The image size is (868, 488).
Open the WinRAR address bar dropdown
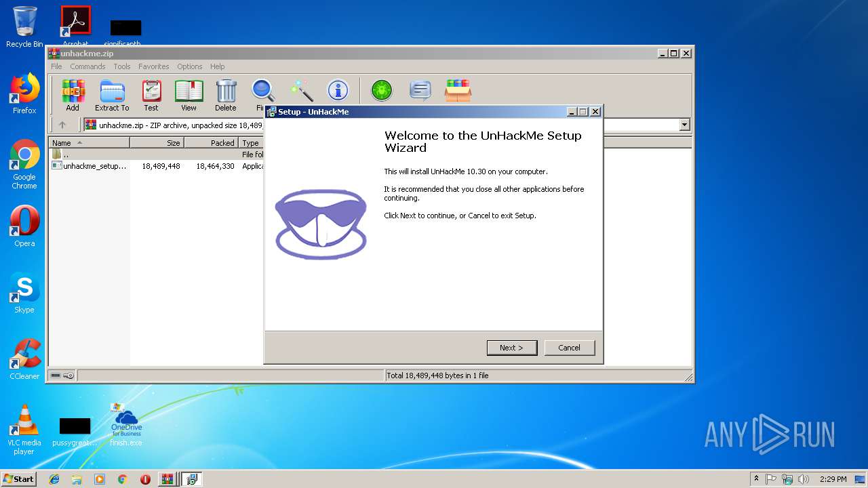coord(684,125)
